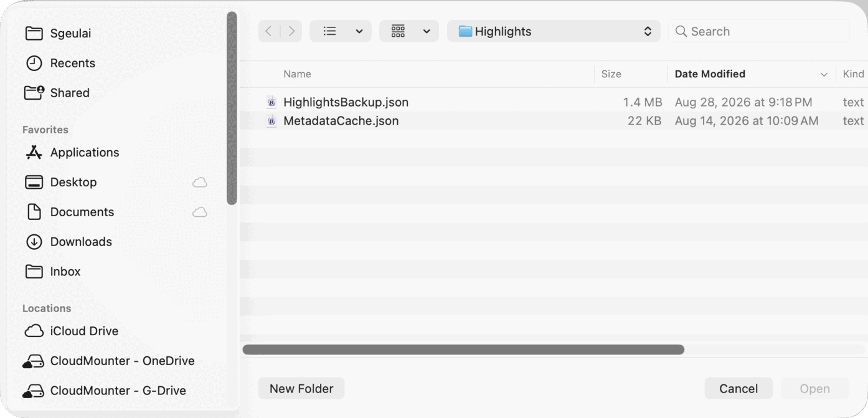The height and width of the screenshot is (418, 868).
Task: Open CloudMounter - G-Drive location
Action: coord(104,391)
